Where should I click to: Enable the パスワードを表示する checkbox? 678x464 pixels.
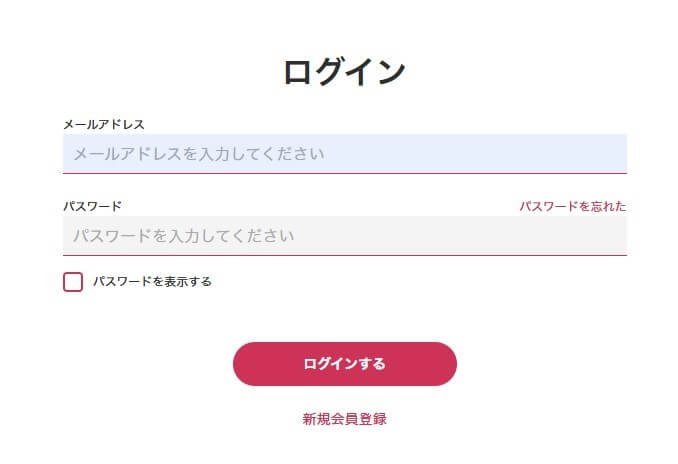[x=73, y=282]
